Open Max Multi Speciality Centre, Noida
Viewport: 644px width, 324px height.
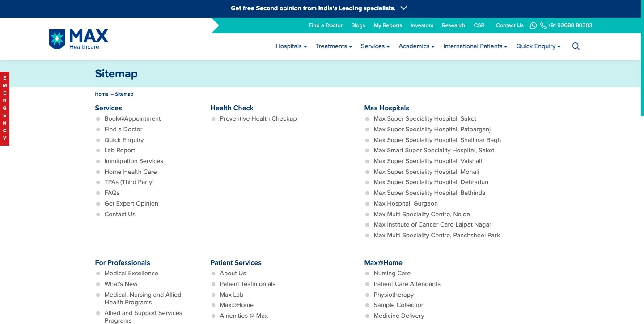click(422, 215)
